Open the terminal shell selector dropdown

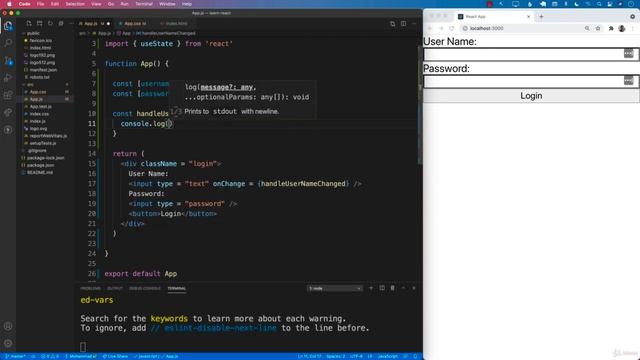[334, 289]
